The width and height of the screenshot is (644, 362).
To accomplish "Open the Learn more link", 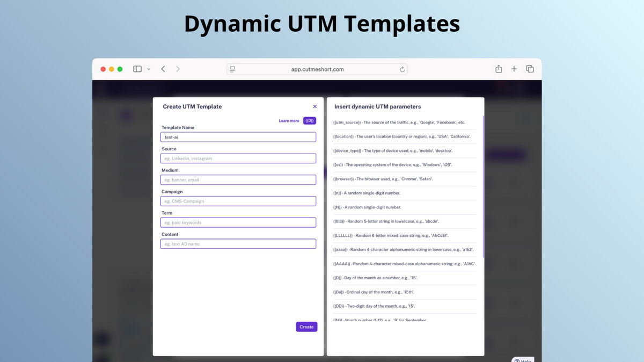I will click(289, 121).
